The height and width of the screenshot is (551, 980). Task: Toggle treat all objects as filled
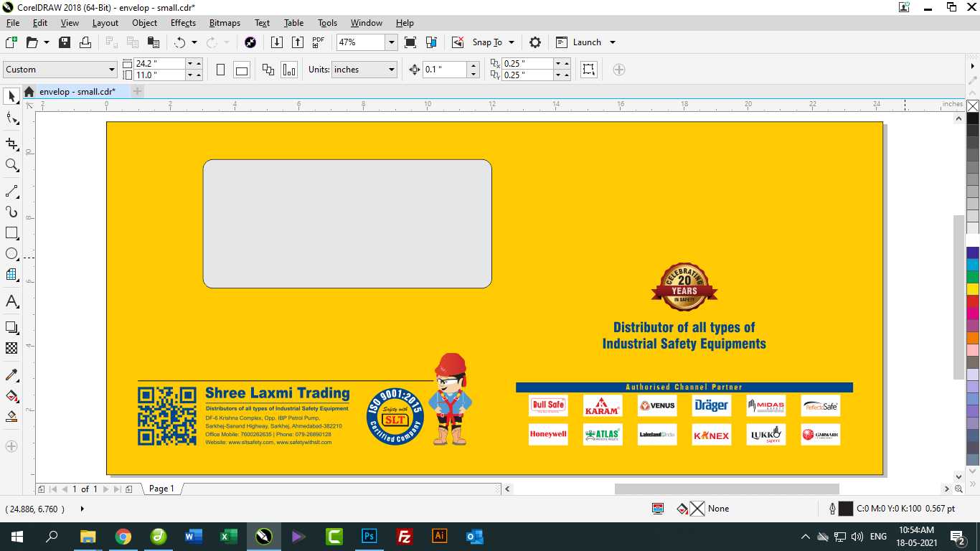click(x=589, y=70)
